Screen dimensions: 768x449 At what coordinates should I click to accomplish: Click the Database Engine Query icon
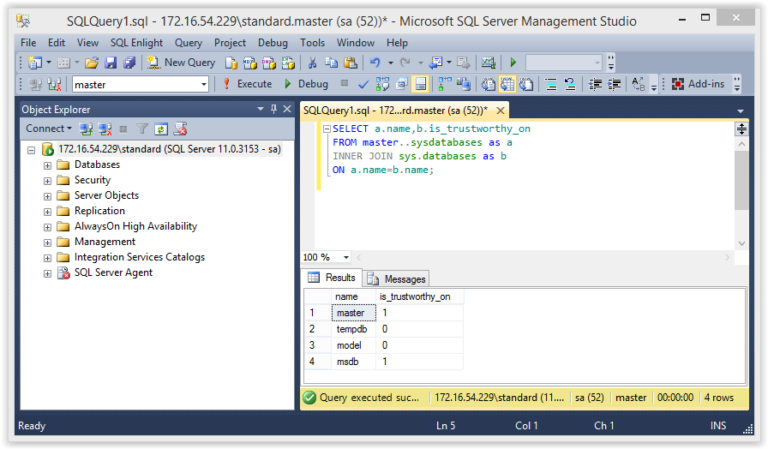(231, 63)
